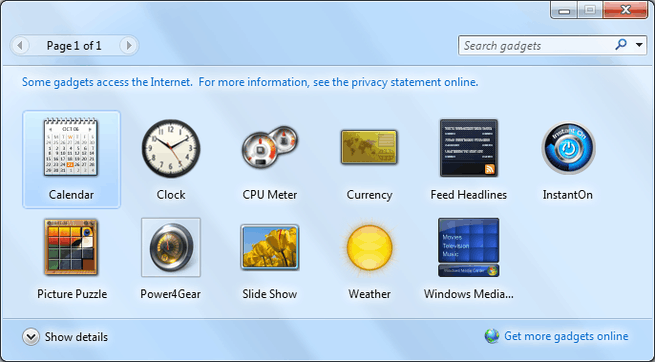This screenshot has width=656, height=362.
Task: Click the Picture Puzzle label text
Action: [x=72, y=294]
